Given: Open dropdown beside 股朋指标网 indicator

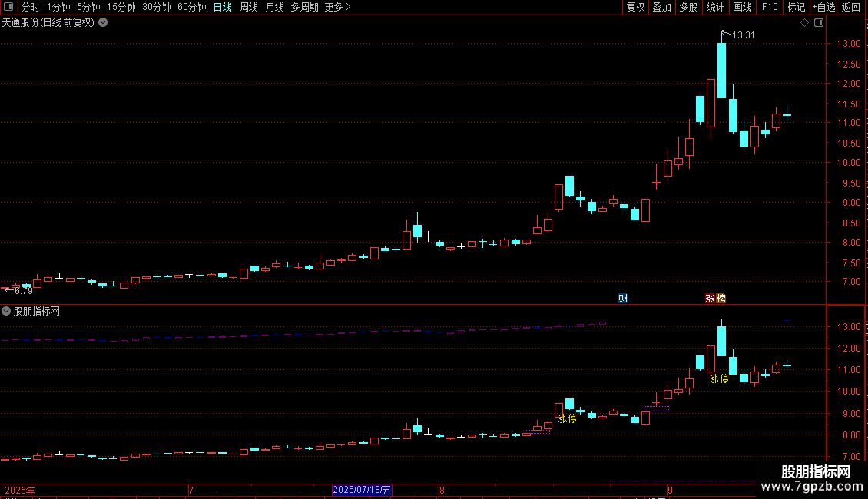Looking at the screenshot, I should click(6, 311).
